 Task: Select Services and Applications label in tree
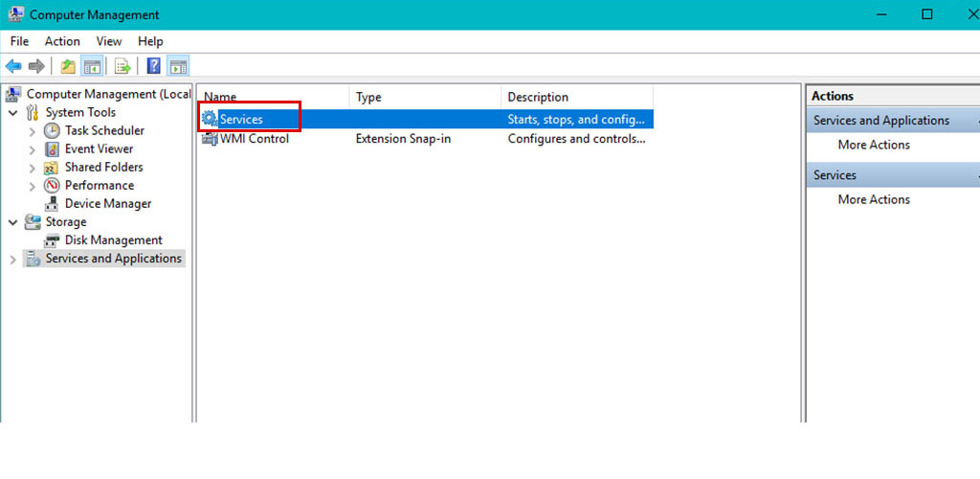pyautogui.click(x=113, y=259)
